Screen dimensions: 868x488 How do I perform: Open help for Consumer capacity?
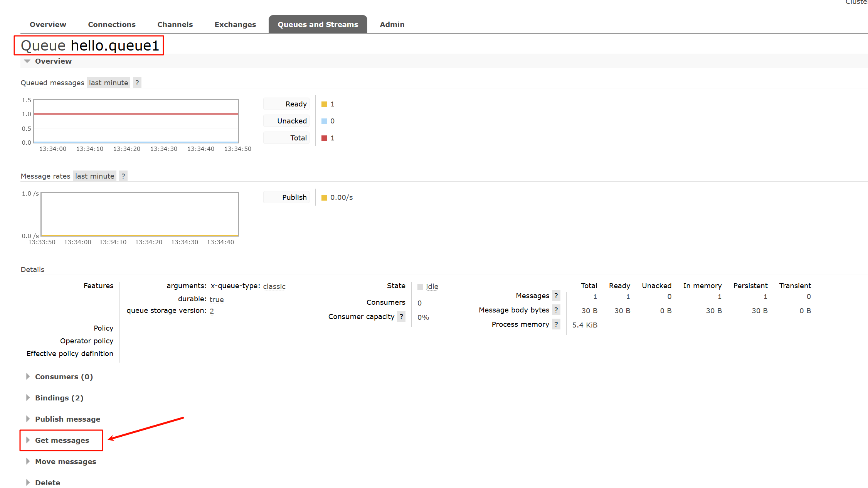tap(401, 316)
